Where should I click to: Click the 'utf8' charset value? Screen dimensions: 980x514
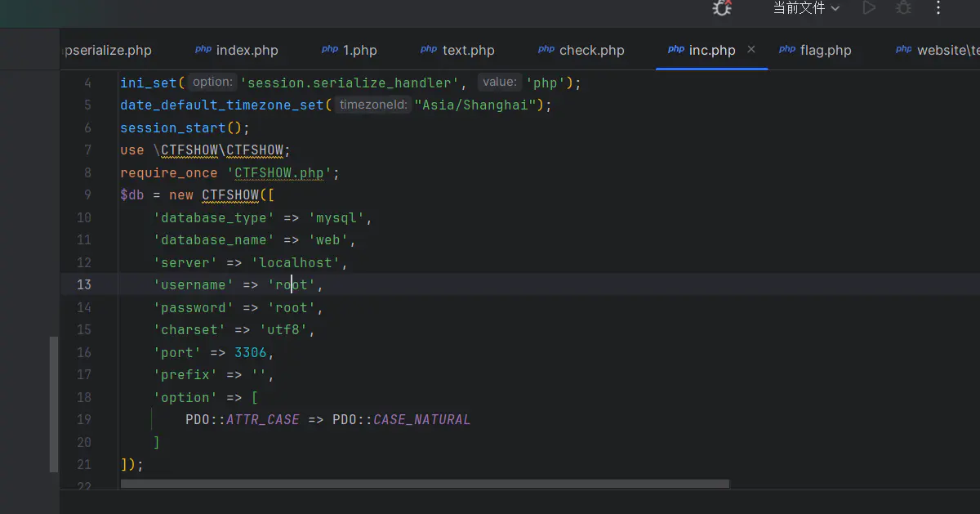click(x=284, y=329)
